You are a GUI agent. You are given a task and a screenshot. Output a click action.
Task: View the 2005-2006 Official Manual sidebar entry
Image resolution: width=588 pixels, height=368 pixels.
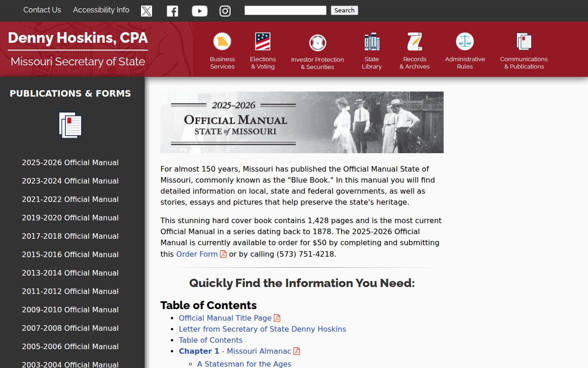click(x=70, y=346)
